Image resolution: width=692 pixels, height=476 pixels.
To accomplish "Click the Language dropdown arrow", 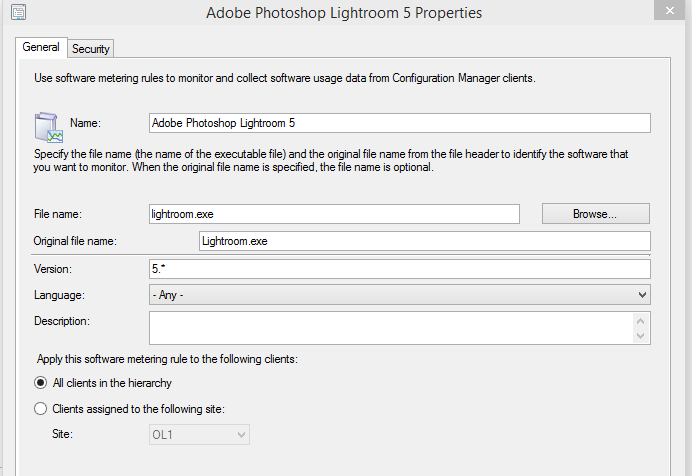I will pos(642,295).
